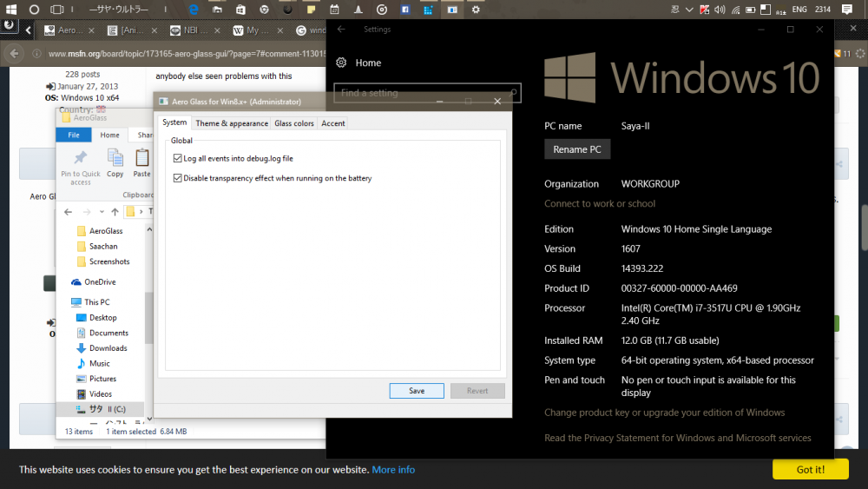Viewport: 868px width, 489px height.
Task: Open the volume control in the system tray
Action: point(720,10)
